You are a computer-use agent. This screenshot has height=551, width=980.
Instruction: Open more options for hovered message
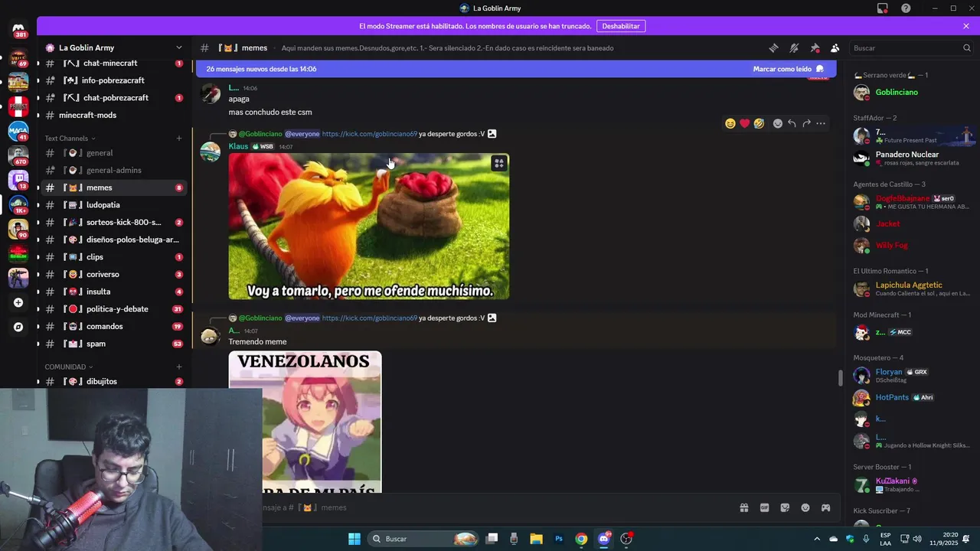click(x=821, y=123)
